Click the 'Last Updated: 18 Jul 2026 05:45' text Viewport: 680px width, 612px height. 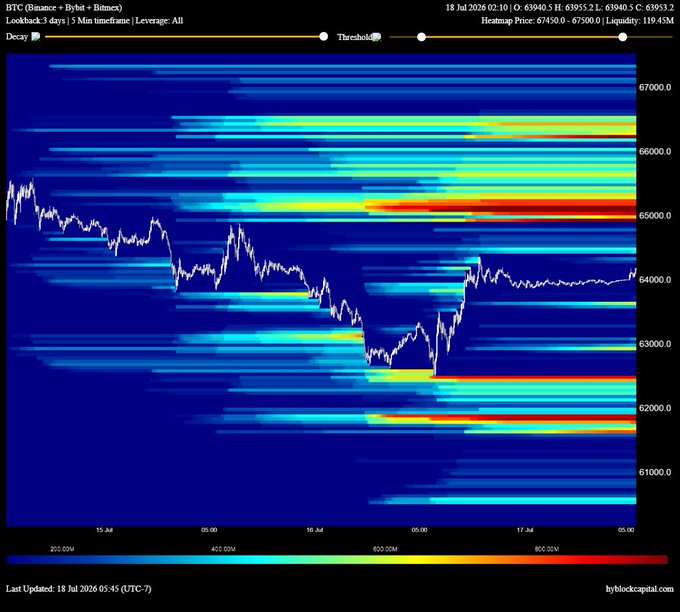pos(62,589)
